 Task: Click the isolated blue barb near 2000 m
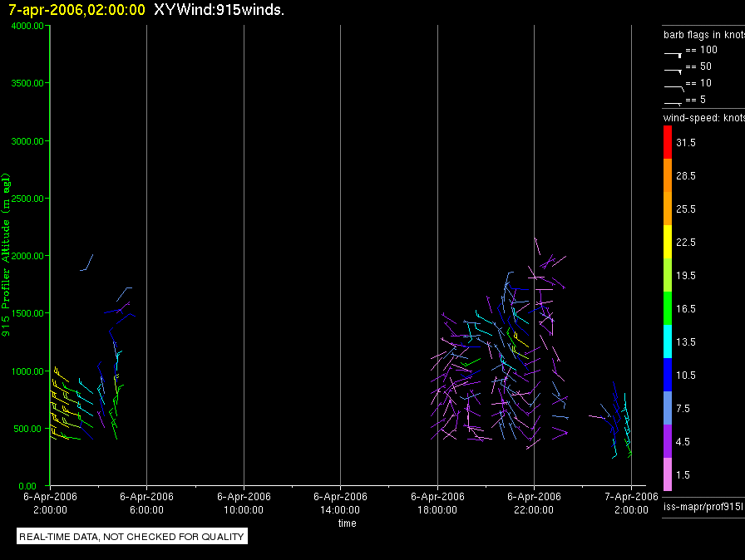[x=86, y=263]
